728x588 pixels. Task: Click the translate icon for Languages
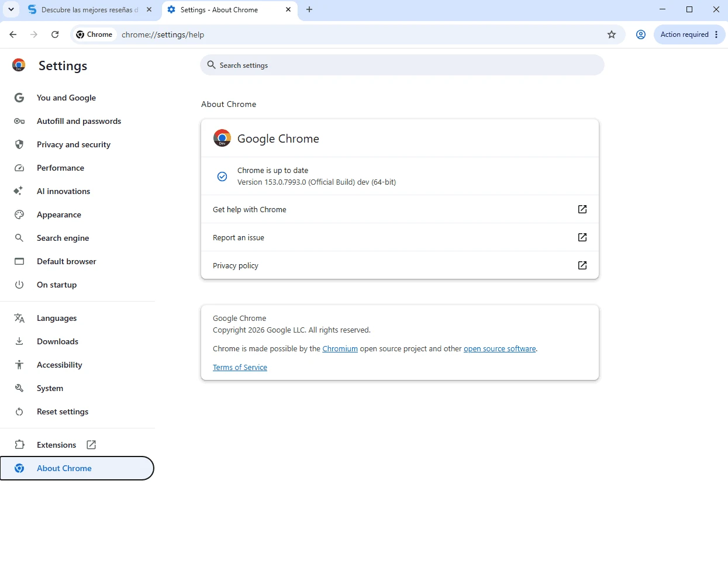pos(19,318)
